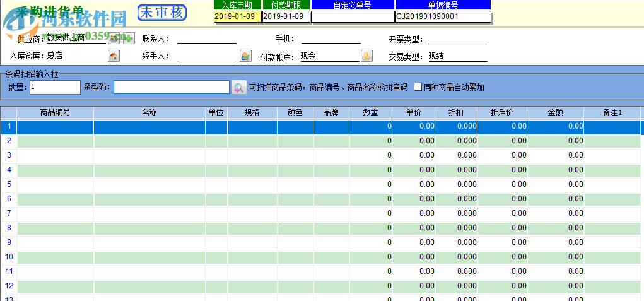Edit the 入库日期 date 2019-01-09 field

tap(238, 16)
